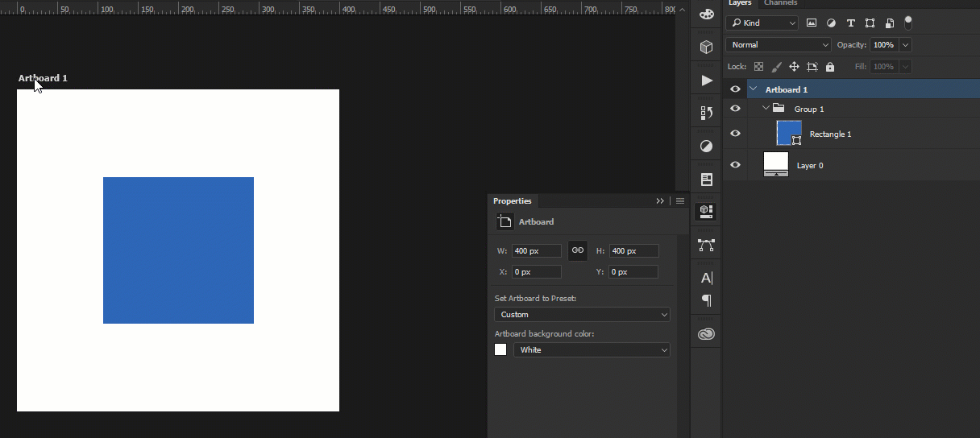Filter layers by type layers icon
The height and width of the screenshot is (438, 980).
pos(850,23)
